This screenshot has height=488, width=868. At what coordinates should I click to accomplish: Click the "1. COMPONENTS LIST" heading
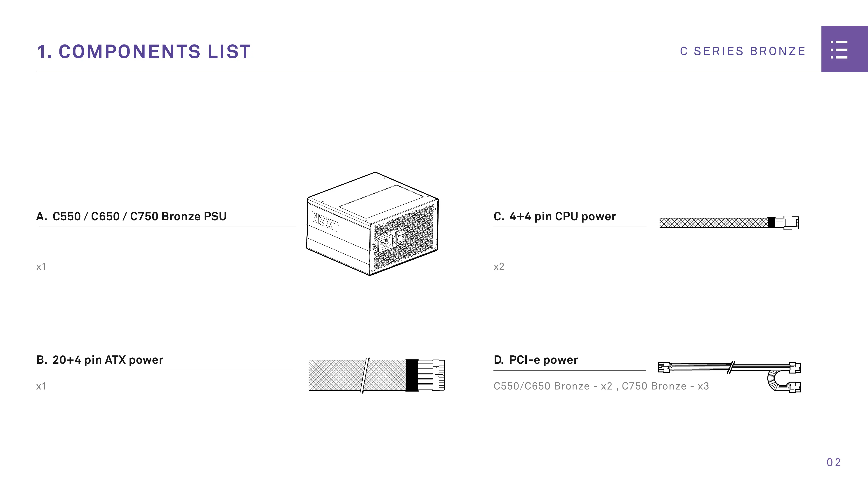coord(144,52)
